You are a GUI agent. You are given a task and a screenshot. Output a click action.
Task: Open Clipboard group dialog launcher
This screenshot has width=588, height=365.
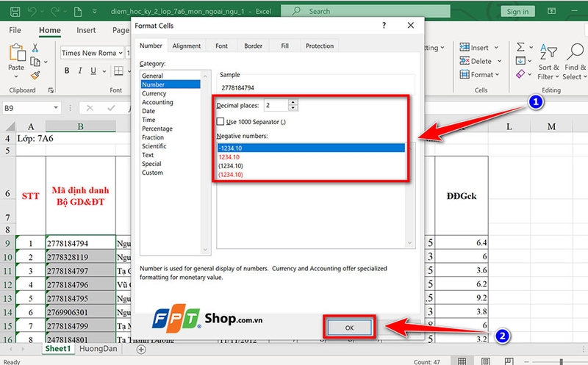tap(51, 90)
